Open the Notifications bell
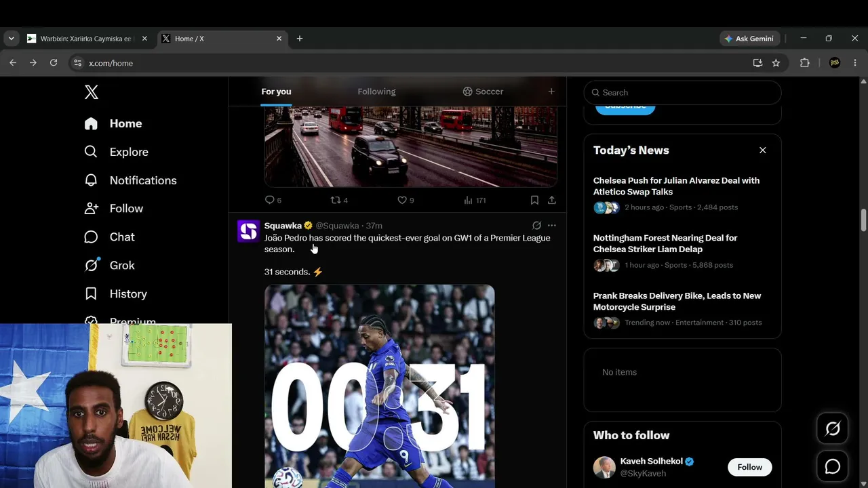This screenshot has width=868, height=488. click(x=130, y=180)
